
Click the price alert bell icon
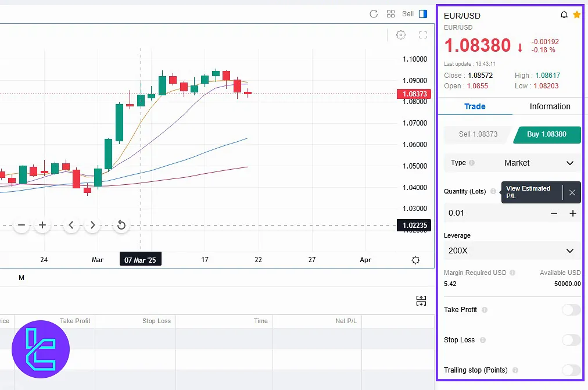pyautogui.click(x=564, y=15)
